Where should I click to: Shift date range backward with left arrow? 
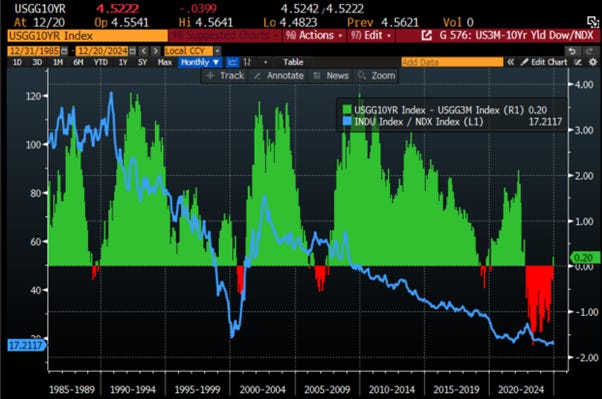[x=144, y=51]
